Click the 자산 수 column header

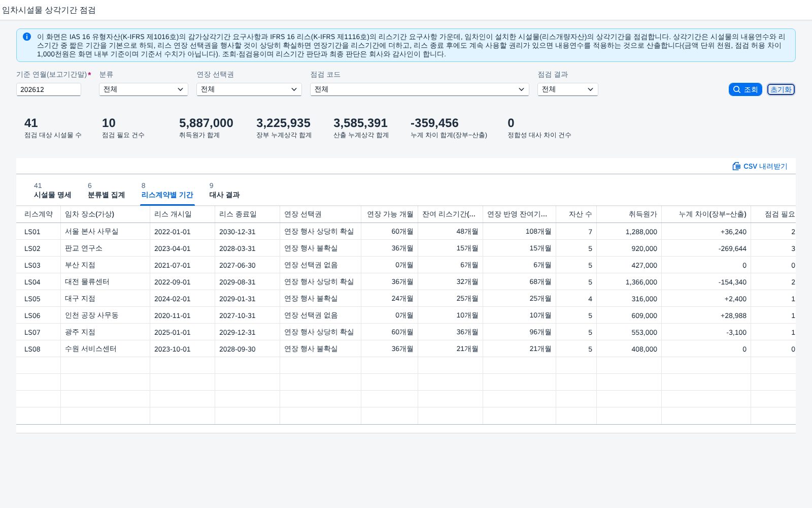click(x=576, y=214)
